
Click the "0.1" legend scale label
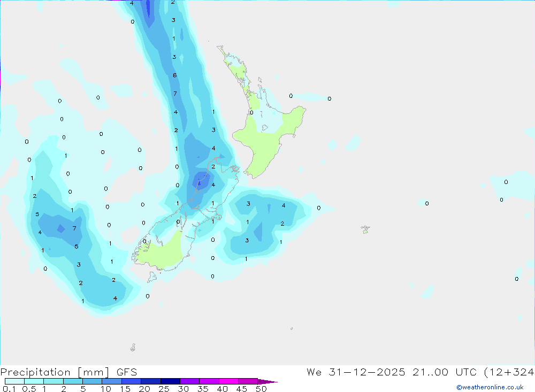pos(9,389)
